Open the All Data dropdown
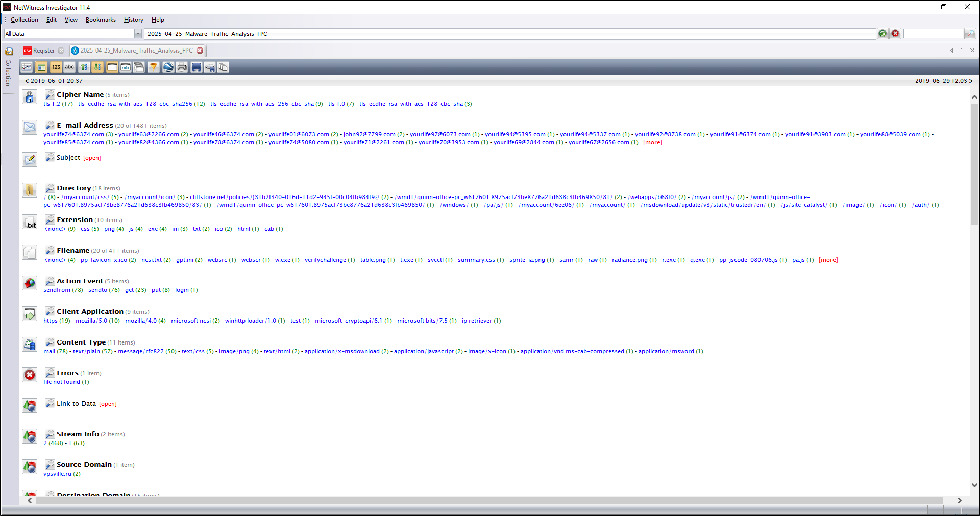The width and height of the screenshot is (980, 516). 138,34
